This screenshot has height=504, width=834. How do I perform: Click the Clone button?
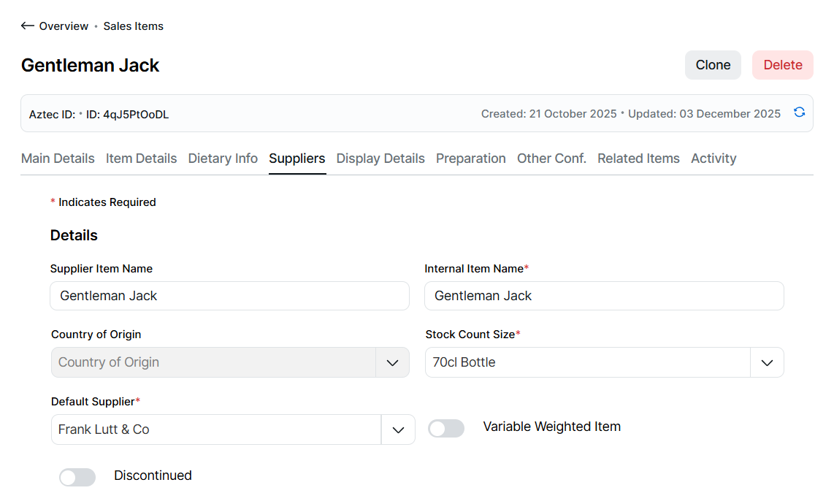point(713,65)
